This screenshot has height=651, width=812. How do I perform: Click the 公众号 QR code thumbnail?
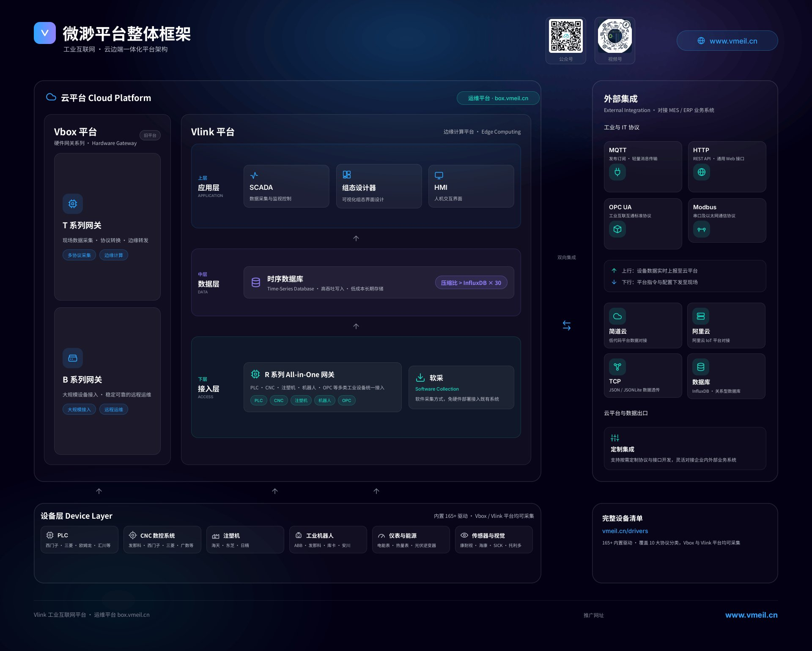pos(566,36)
